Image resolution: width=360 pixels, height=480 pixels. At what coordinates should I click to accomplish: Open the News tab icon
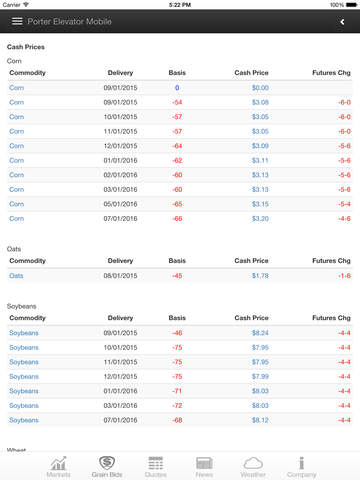[204, 463]
